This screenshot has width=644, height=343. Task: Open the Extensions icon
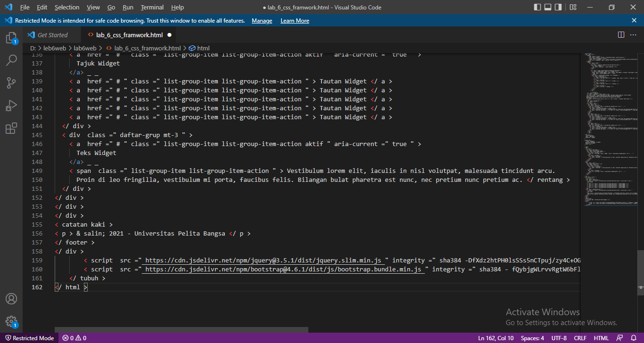coord(11,128)
